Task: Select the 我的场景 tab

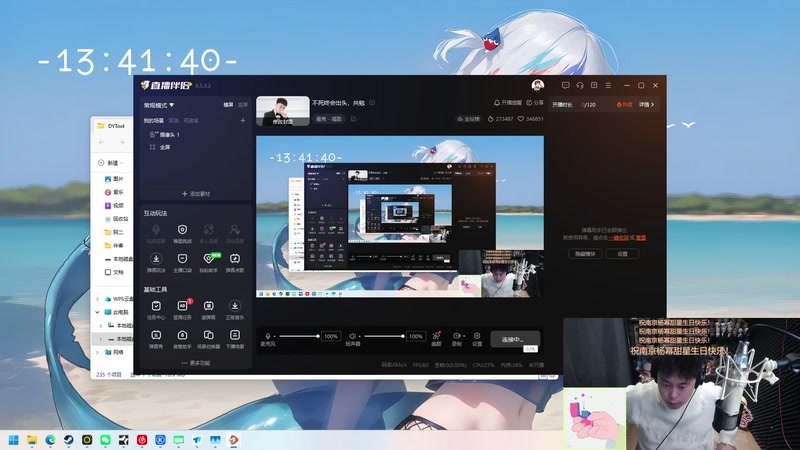Action: click(153, 120)
